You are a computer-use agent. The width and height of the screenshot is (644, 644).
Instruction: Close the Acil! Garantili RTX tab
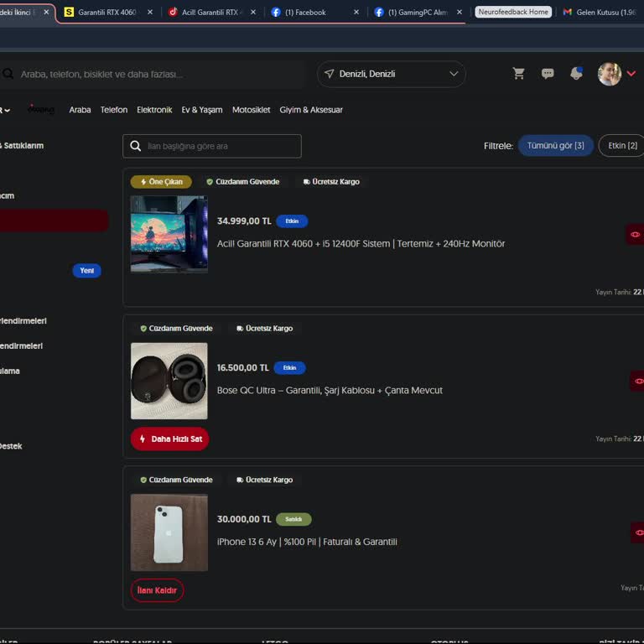click(253, 12)
